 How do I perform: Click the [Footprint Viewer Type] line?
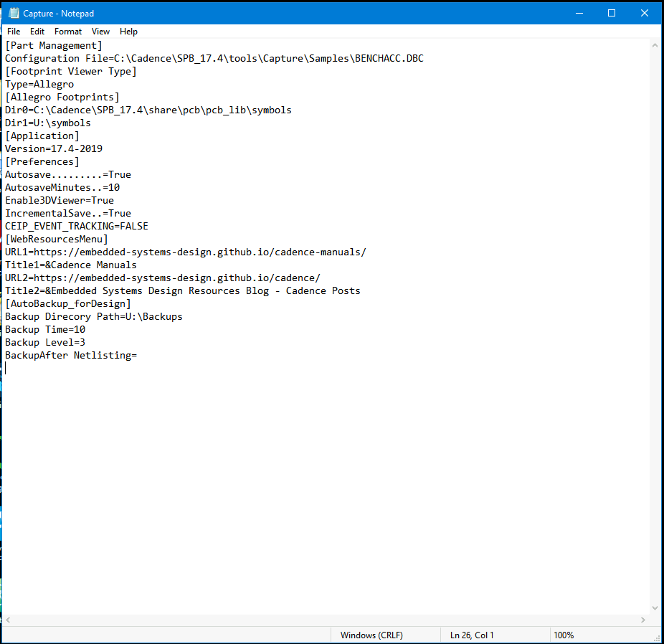[71, 71]
